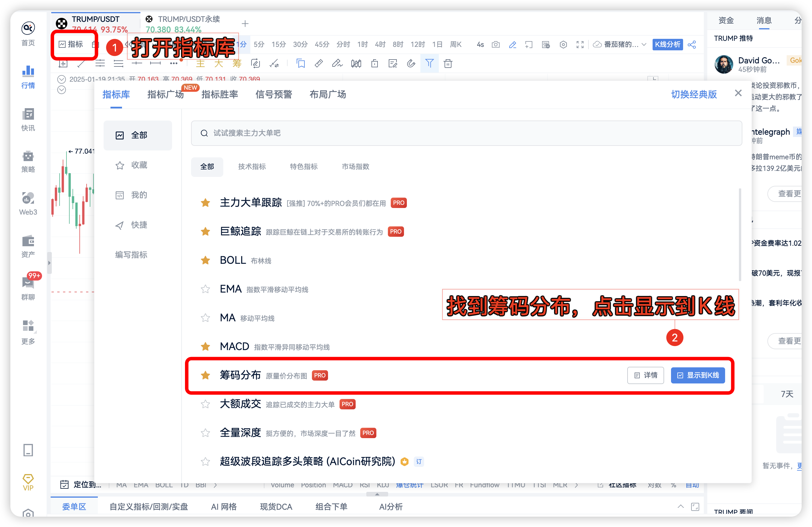Click the trash delete drawings icon
Image resolution: width=812 pixels, height=527 pixels.
click(448, 63)
